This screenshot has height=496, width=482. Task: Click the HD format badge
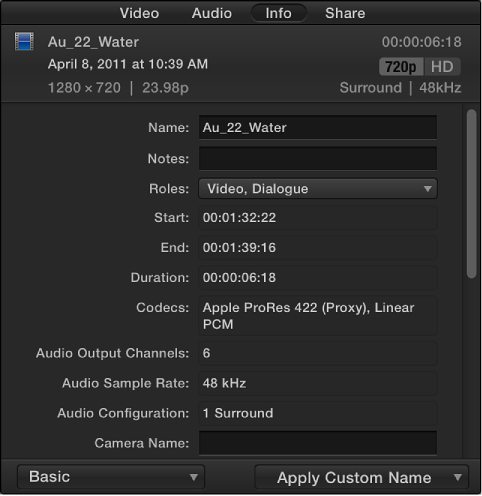[x=442, y=67]
